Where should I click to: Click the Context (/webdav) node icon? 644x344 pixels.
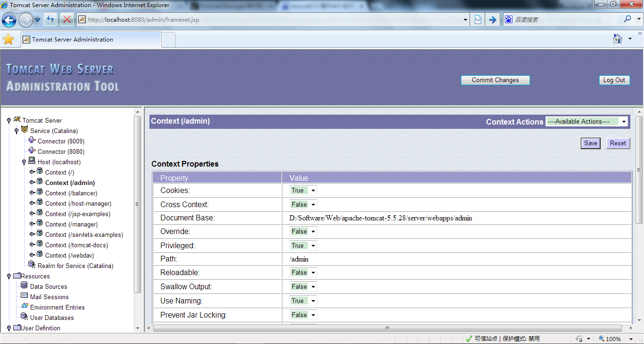pos(40,254)
